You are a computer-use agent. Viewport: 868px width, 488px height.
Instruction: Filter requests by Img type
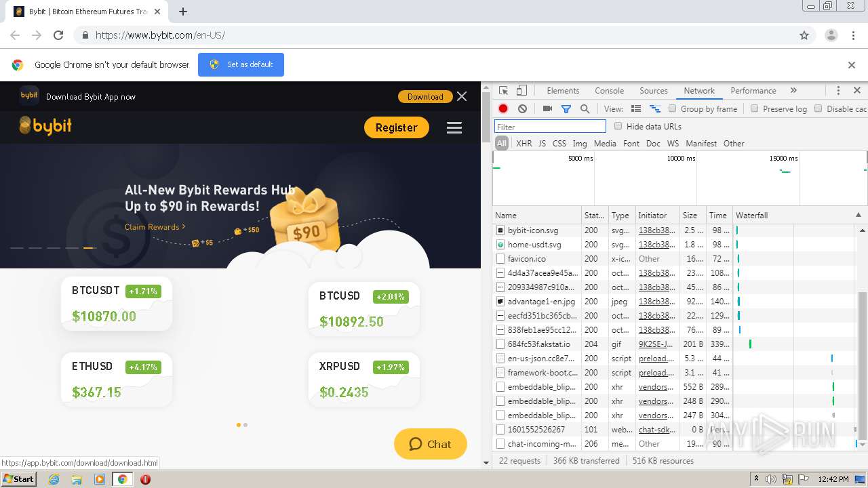(x=579, y=144)
